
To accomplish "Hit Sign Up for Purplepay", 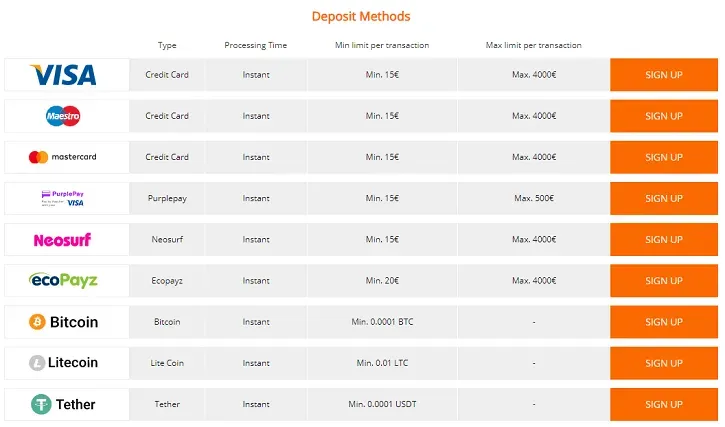I will [664, 198].
